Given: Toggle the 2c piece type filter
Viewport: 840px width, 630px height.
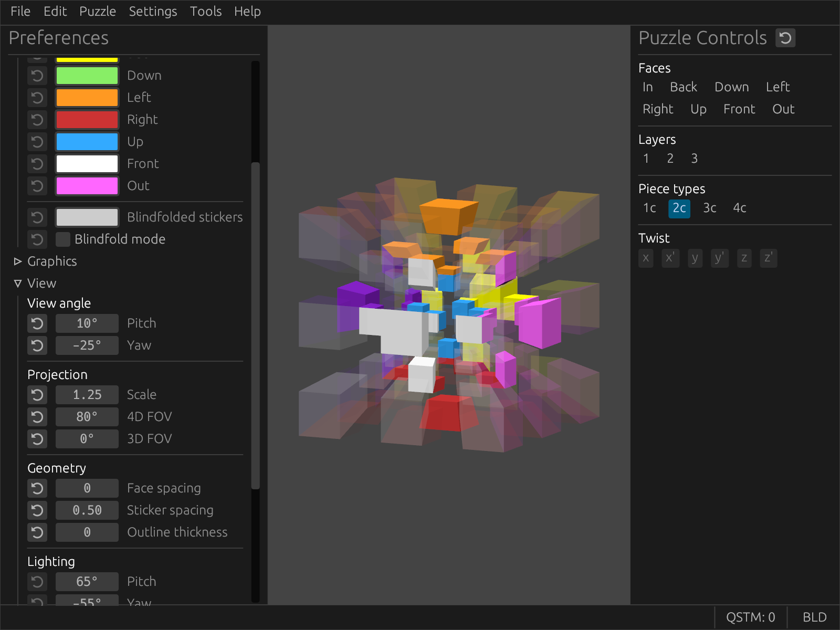Looking at the screenshot, I should [x=679, y=208].
